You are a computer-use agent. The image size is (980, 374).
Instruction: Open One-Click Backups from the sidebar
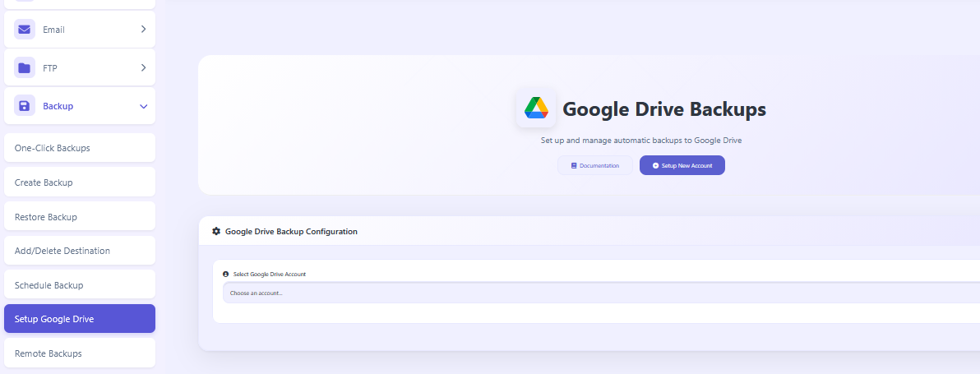pos(80,148)
